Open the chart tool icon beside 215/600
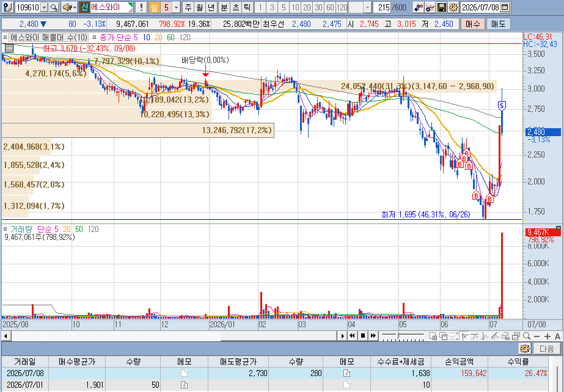 (418, 7)
